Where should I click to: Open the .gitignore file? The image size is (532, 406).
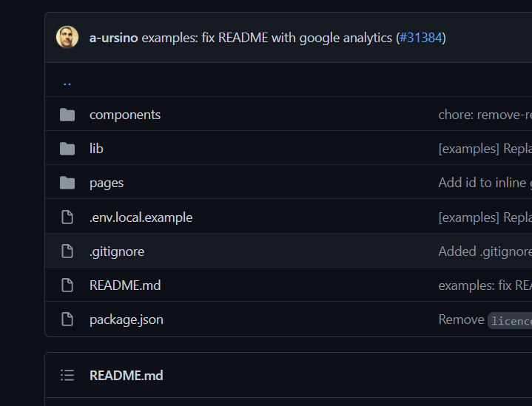(x=117, y=251)
